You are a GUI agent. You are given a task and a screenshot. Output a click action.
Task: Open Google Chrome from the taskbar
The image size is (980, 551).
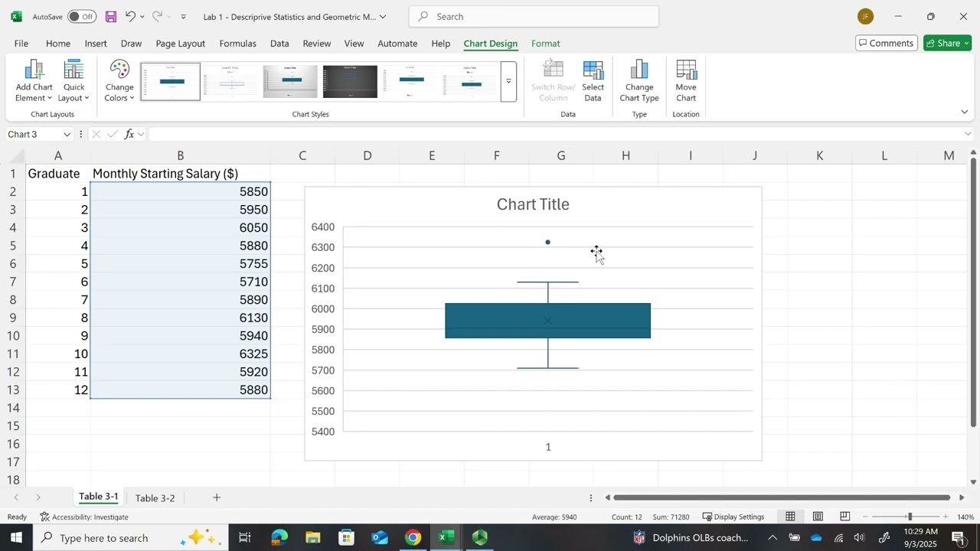413,537
